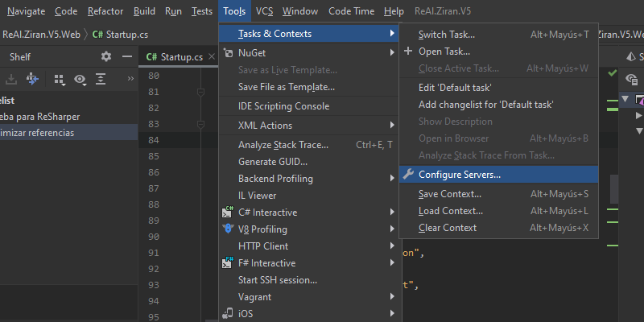Image resolution: width=644 pixels, height=322 pixels.
Task: Click the V8 Profiling icon
Action: click(x=228, y=229)
